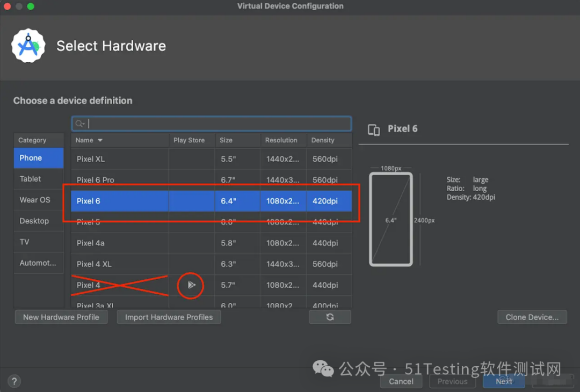This screenshot has height=392, width=580.
Task: Click the 5.7" size cell for Pixel 4
Action: click(237, 285)
